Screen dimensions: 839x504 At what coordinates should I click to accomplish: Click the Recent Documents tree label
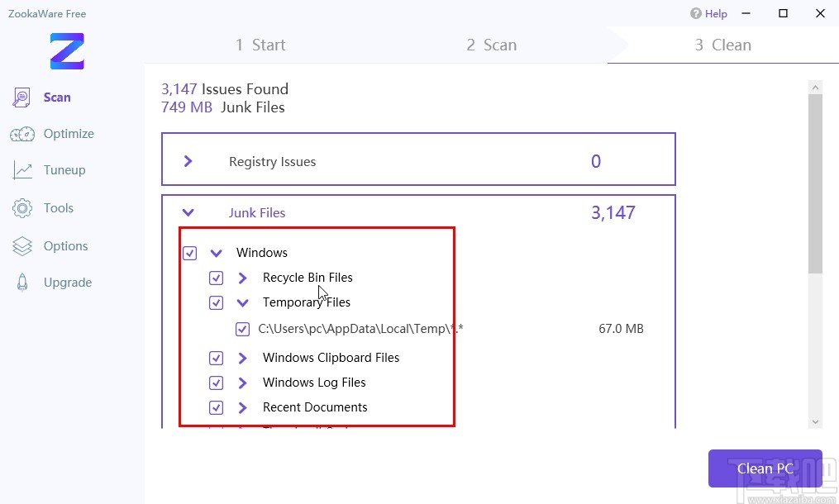pyautogui.click(x=315, y=407)
